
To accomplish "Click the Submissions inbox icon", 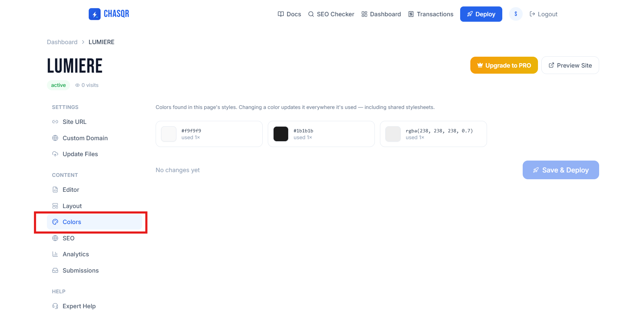I will 55,270.
